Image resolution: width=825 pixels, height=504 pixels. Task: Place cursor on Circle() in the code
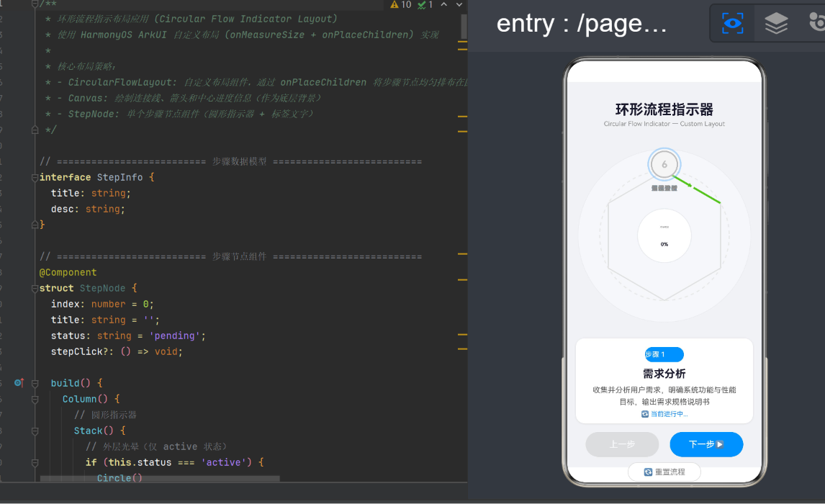click(120, 477)
